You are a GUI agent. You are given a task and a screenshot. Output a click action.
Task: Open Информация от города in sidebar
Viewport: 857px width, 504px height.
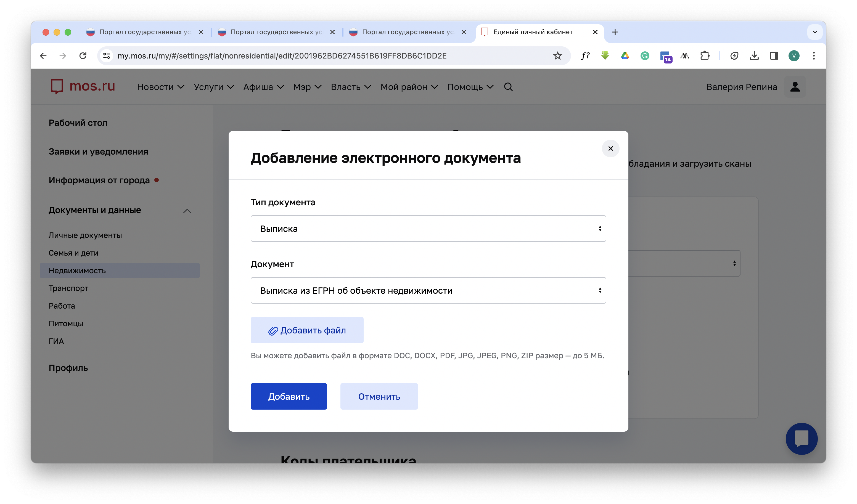(x=99, y=180)
